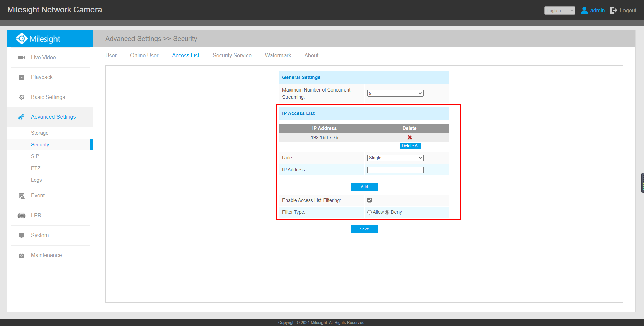
Task: Switch to the Security Service tab
Action: click(x=232, y=55)
